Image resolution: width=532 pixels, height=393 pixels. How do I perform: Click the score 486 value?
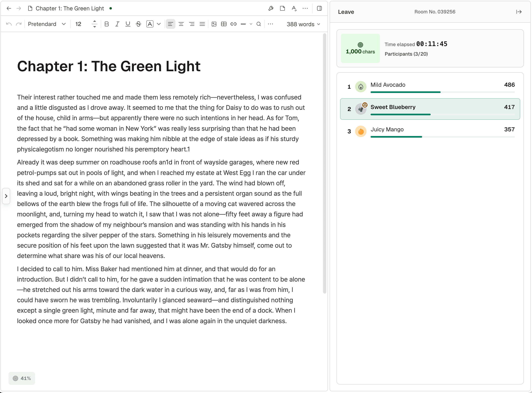pyautogui.click(x=509, y=85)
